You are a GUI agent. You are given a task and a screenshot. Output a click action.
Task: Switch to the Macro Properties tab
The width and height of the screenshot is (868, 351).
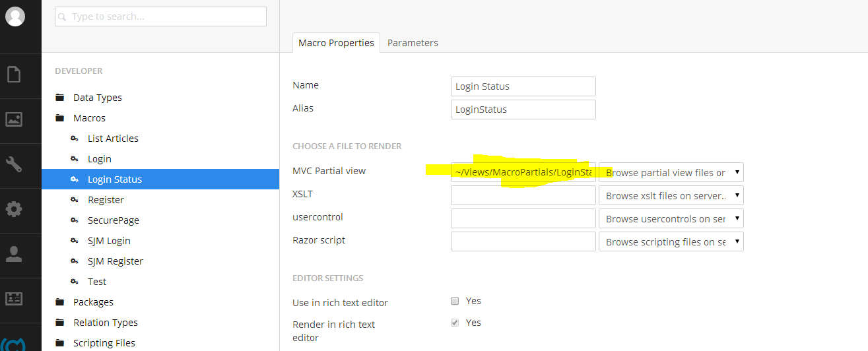coord(336,43)
